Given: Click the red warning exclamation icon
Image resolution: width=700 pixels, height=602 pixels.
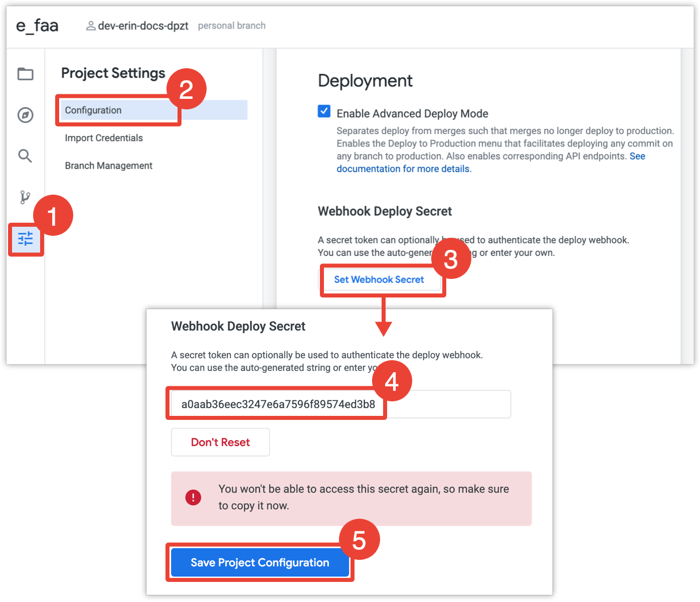Looking at the screenshot, I should (x=193, y=498).
